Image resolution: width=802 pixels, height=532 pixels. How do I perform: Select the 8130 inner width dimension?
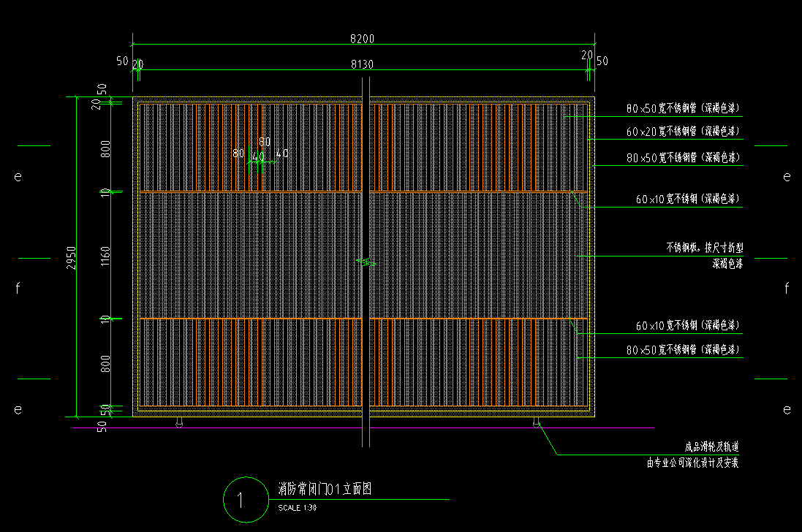click(x=363, y=64)
